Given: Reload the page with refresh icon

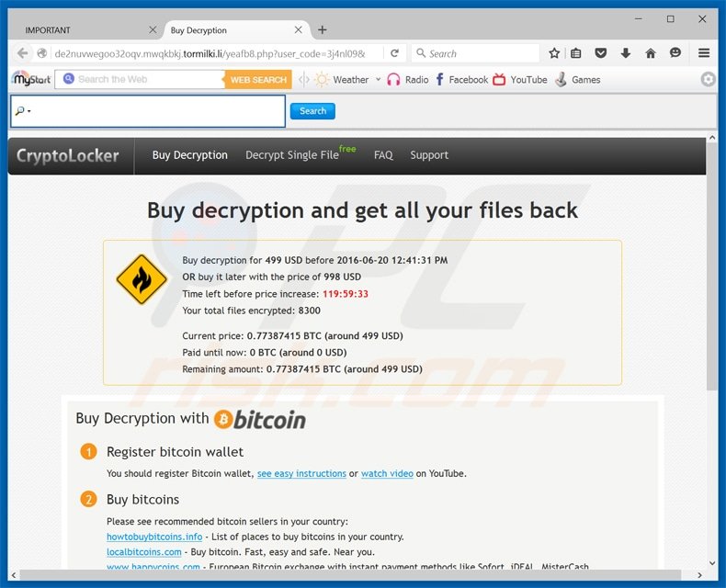Looking at the screenshot, I should coord(394,53).
